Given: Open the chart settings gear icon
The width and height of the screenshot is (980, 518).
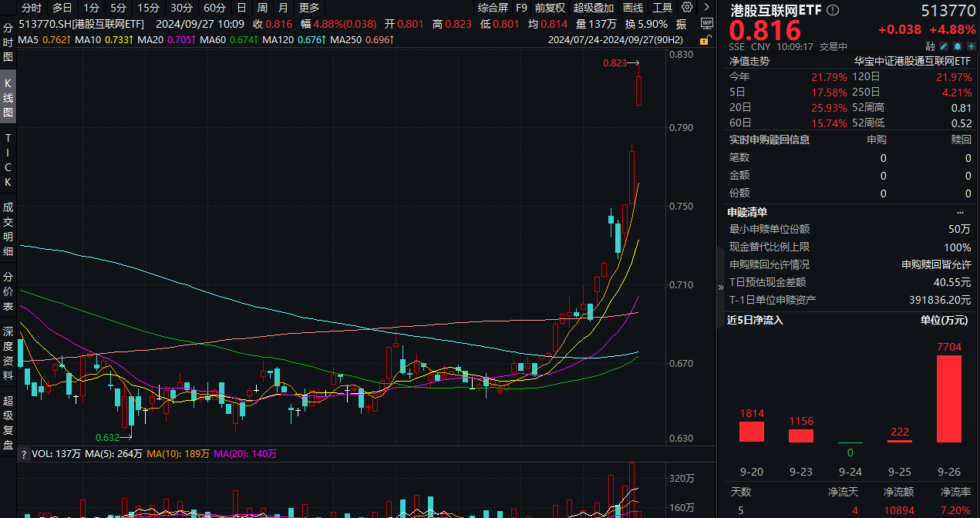Looking at the screenshot, I should [x=686, y=7].
